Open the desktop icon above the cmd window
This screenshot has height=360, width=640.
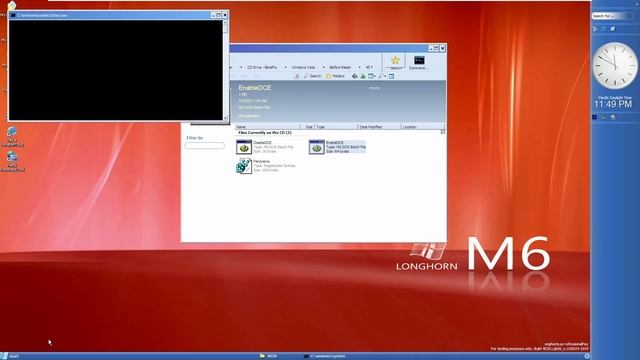(11, 6)
